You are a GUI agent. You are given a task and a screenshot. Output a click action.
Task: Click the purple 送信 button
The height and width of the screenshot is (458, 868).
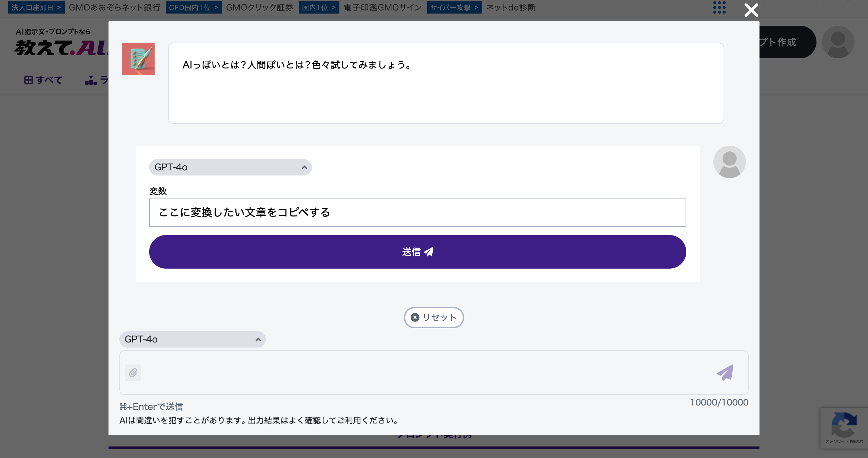click(418, 252)
